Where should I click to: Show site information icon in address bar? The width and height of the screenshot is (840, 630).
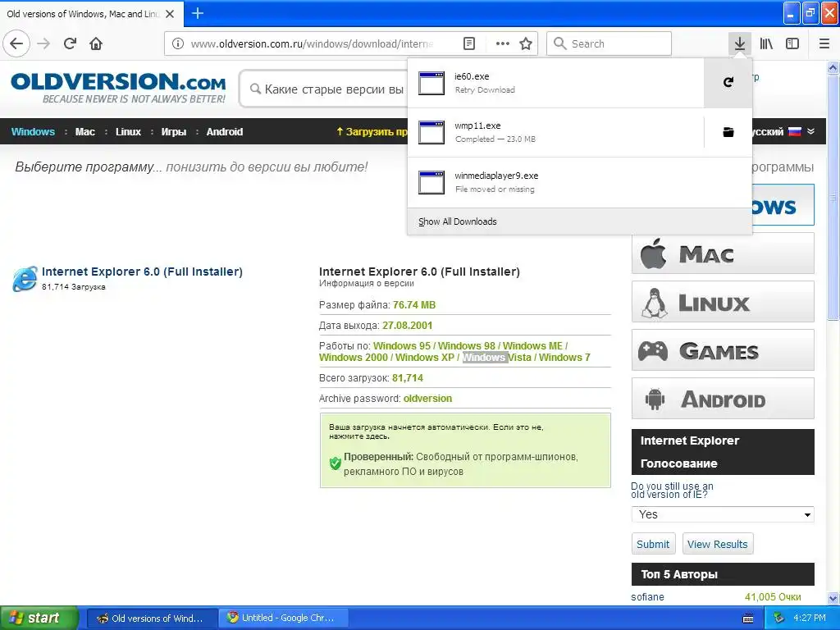point(178,43)
